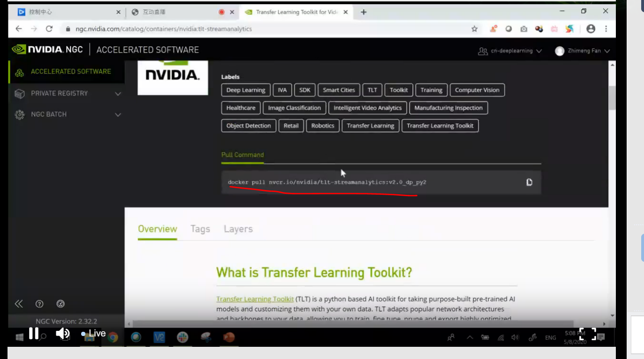Click the address bar URL
This screenshot has height=359, width=644.
164,29
